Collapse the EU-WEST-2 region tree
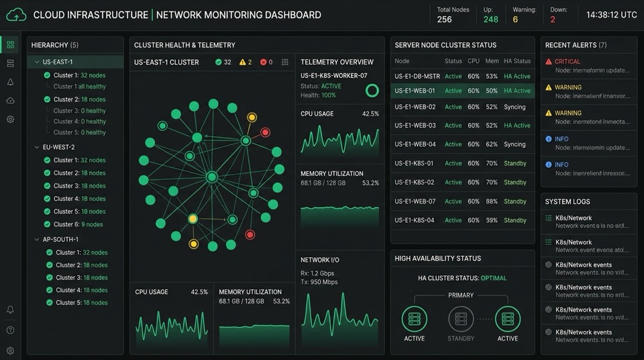 pos(36,147)
